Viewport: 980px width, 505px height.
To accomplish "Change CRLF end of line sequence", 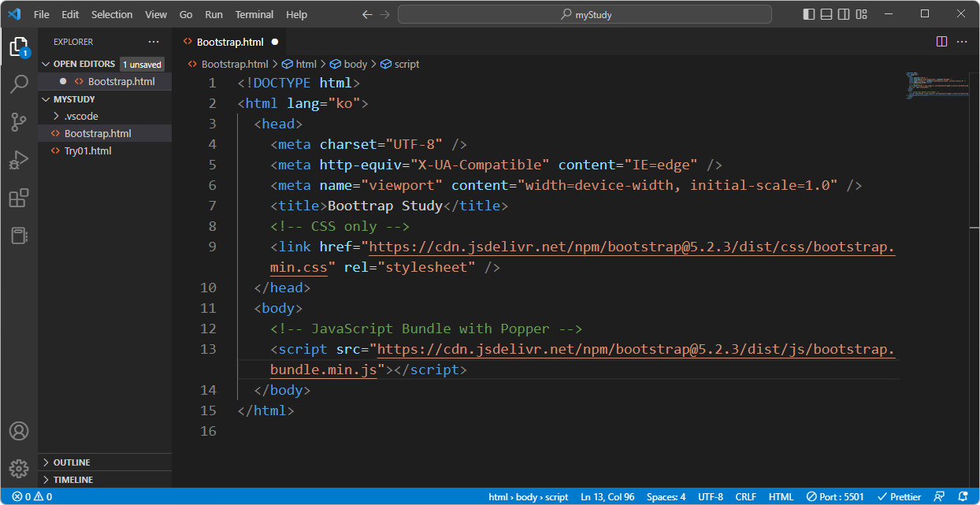I will point(746,497).
